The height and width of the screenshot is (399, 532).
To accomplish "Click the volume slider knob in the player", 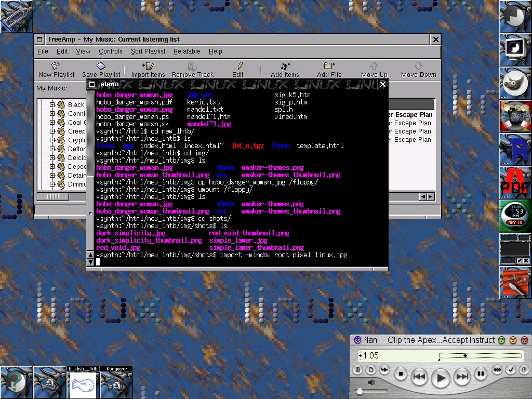I will [x=359, y=391].
